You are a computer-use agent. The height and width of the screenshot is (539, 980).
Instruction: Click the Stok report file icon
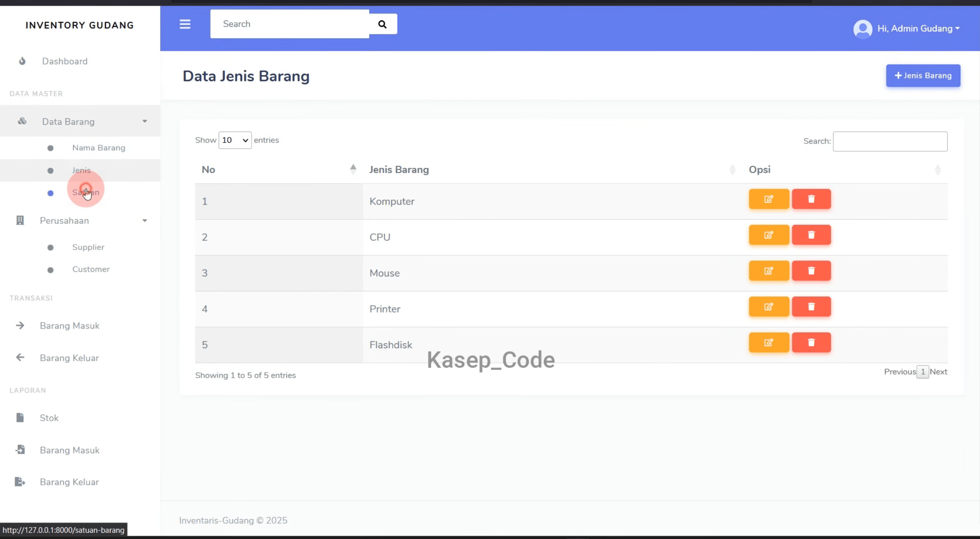[20, 417]
